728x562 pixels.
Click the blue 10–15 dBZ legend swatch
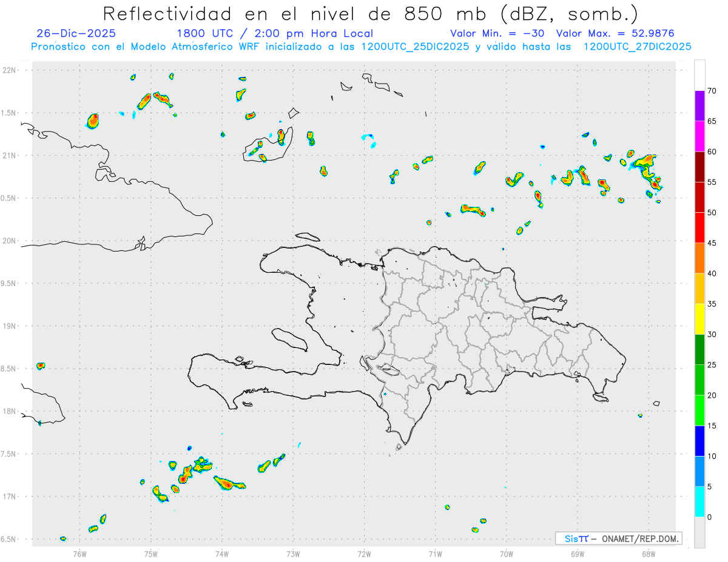pyautogui.click(x=699, y=441)
